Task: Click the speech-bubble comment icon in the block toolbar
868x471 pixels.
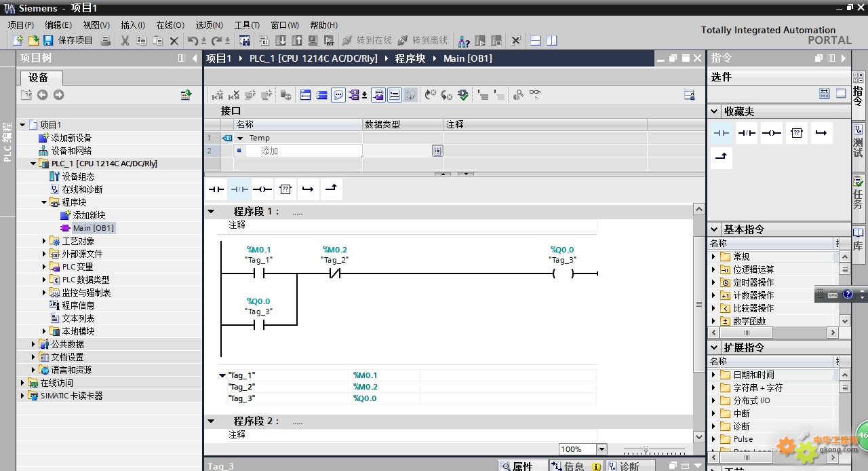Action: pyautogui.click(x=338, y=95)
